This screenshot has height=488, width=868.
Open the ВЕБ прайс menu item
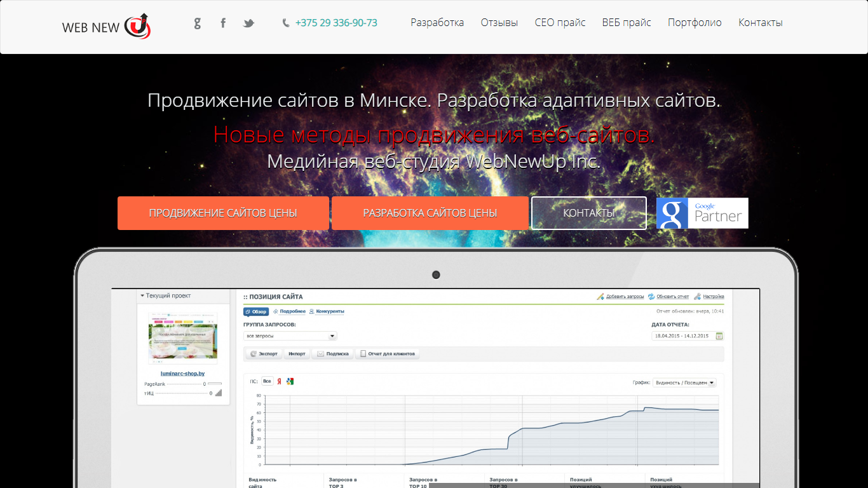pos(627,23)
